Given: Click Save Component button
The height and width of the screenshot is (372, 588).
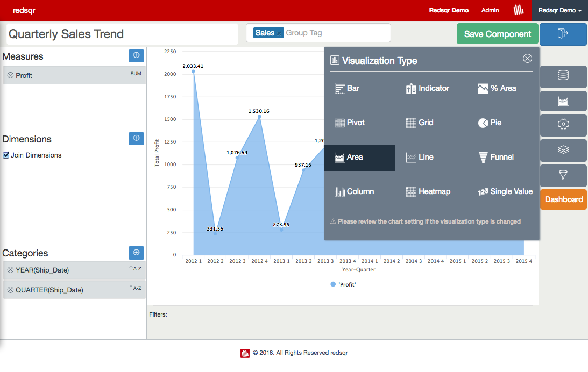Looking at the screenshot, I should tap(497, 34).
